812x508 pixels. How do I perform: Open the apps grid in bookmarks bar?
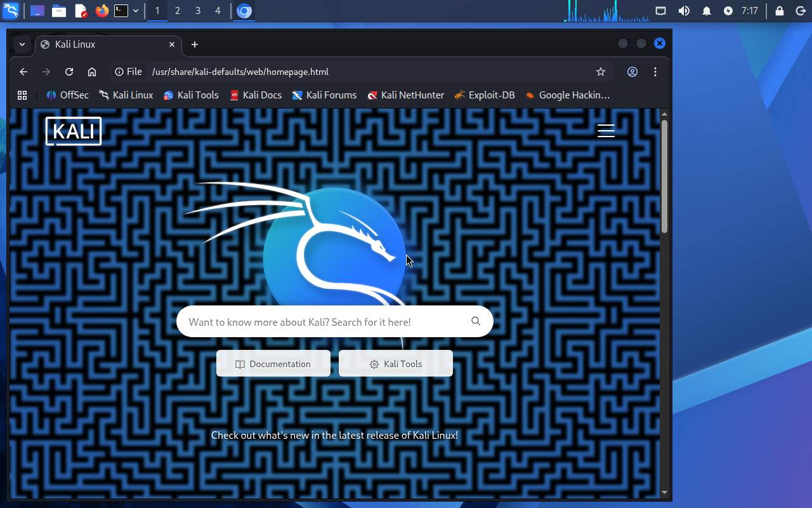click(22, 95)
